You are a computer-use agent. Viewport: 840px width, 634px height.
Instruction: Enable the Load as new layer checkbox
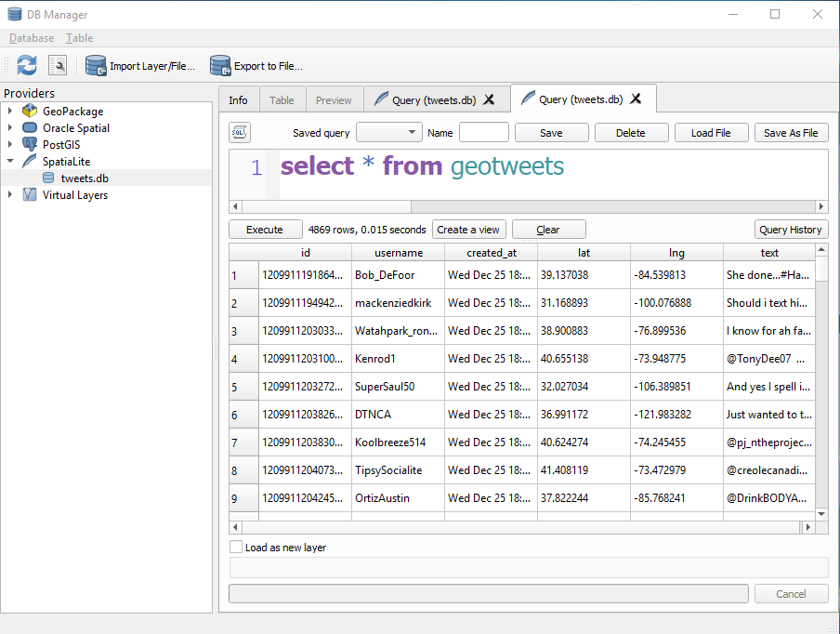point(236,548)
